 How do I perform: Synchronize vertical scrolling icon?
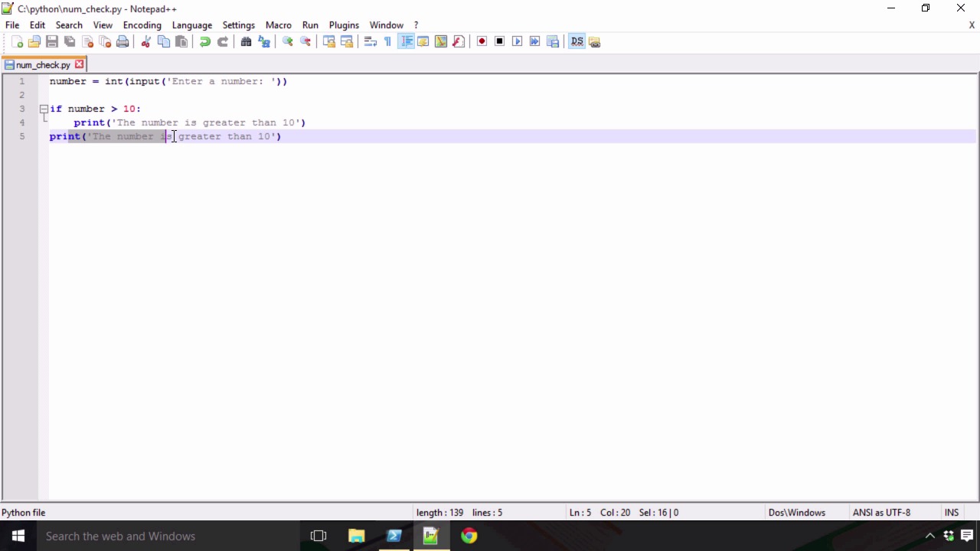(x=328, y=41)
